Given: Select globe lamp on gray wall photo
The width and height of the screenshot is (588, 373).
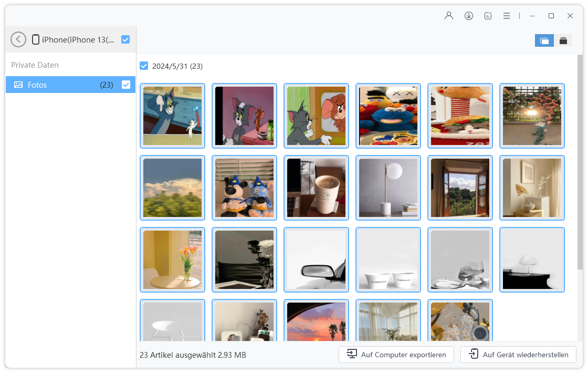Looking at the screenshot, I should click(x=388, y=188).
